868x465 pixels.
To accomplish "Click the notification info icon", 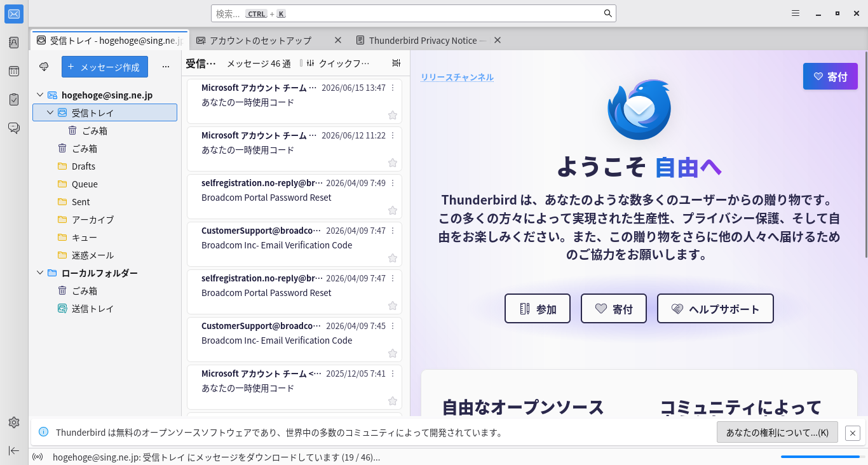I will pyautogui.click(x=43, y=432).
